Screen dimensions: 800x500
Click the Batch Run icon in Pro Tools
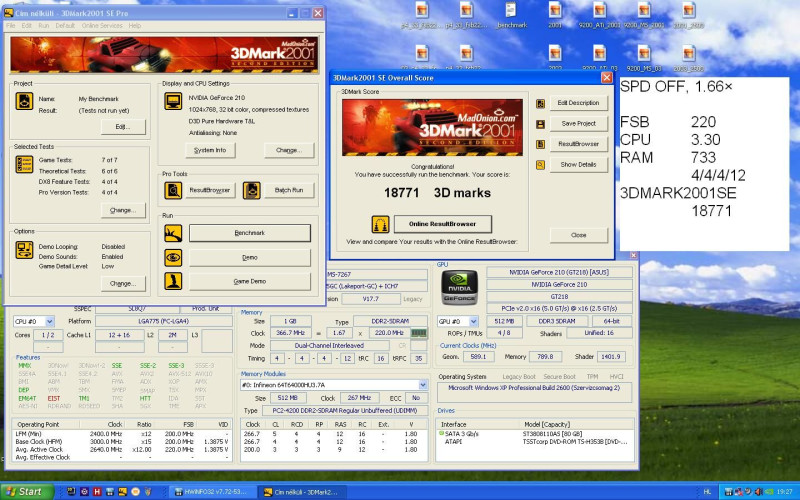[252, 190]
